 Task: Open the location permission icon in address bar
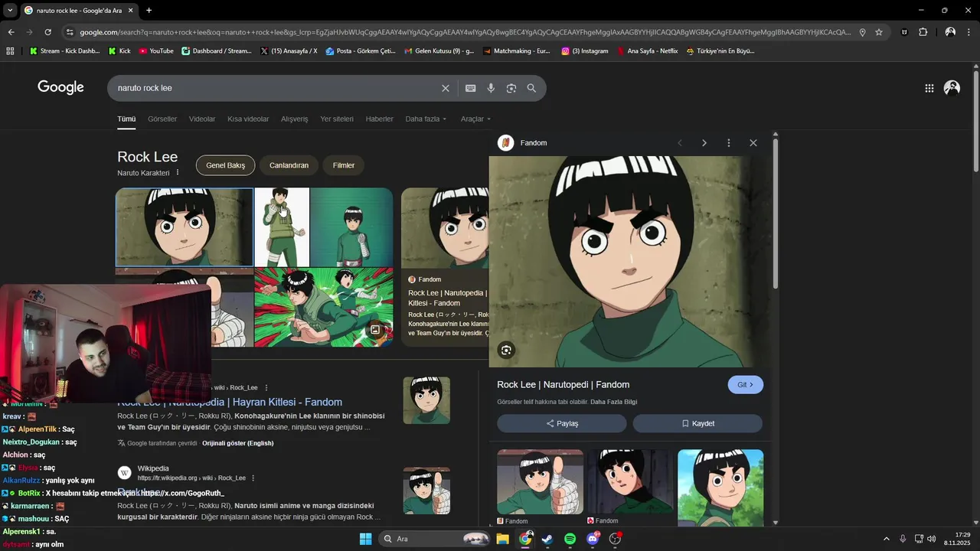click(862, 32)
